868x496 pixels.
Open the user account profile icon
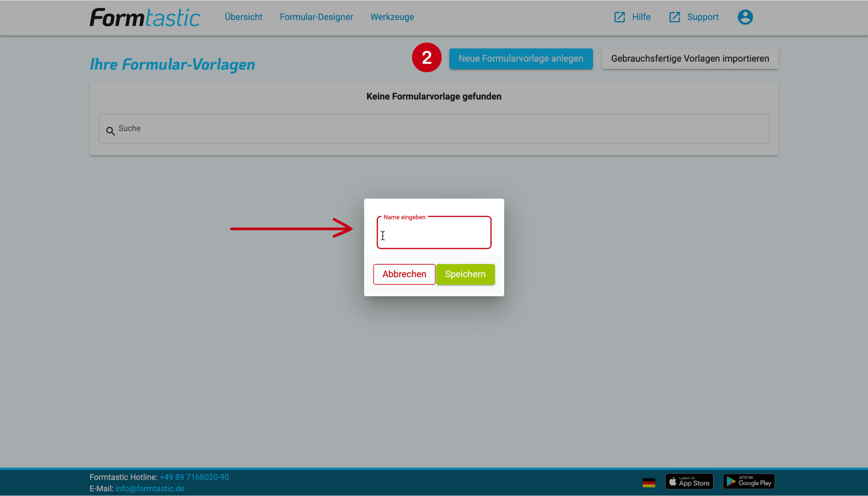point(745,17)
